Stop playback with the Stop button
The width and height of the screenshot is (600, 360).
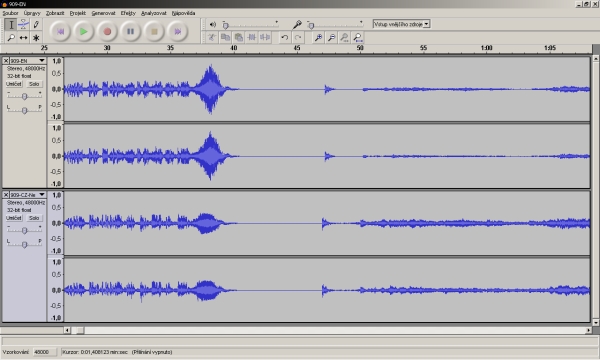click(154, 31)
